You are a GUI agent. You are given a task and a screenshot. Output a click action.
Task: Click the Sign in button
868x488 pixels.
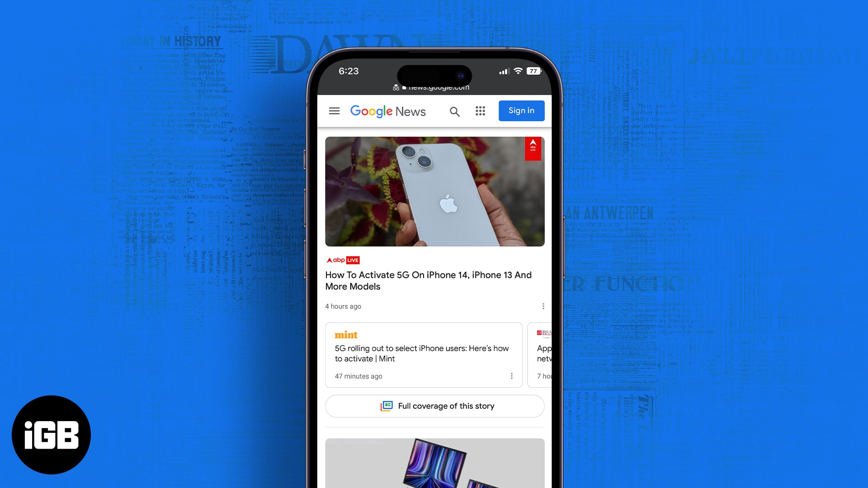tap(521, 110)
